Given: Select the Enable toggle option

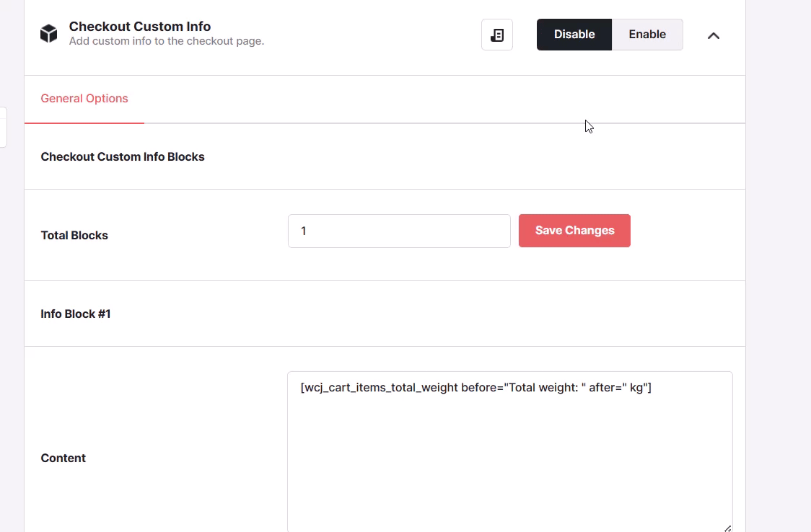Looking at the screenshot, I should click(647, 35).
